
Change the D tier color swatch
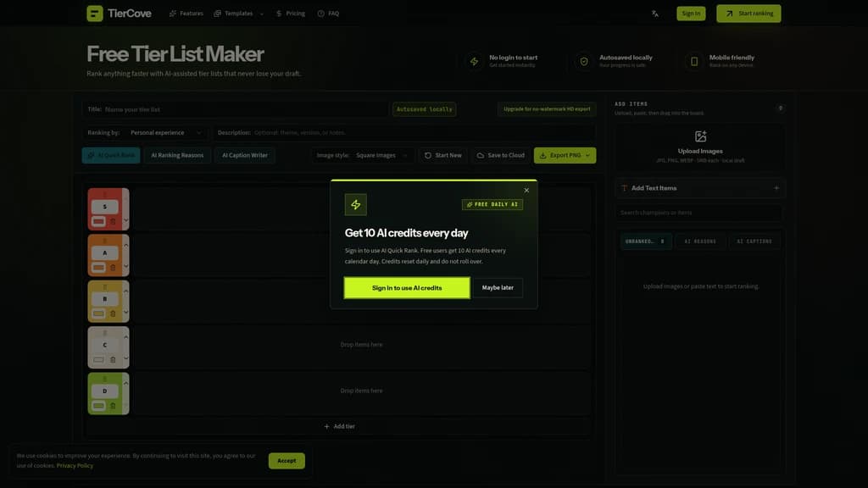pyautogui.click(x=98, y=406)
